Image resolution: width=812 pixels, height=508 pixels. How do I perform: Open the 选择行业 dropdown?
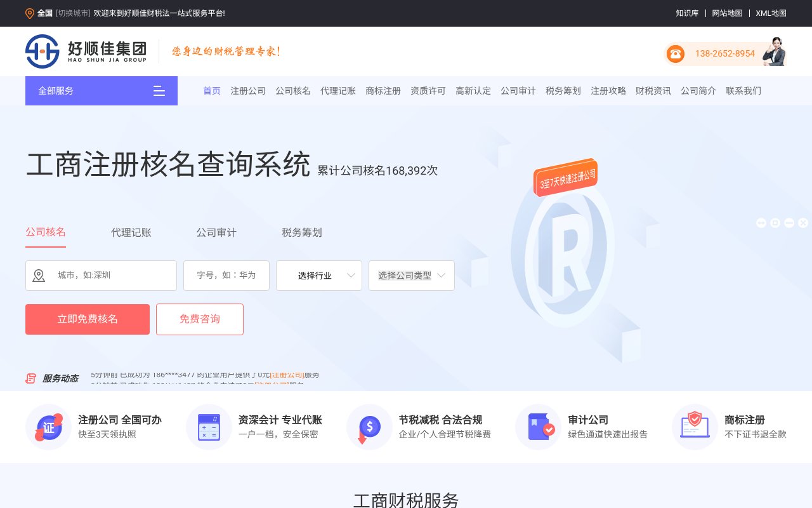pyautogui.click(x=319, y=276)
